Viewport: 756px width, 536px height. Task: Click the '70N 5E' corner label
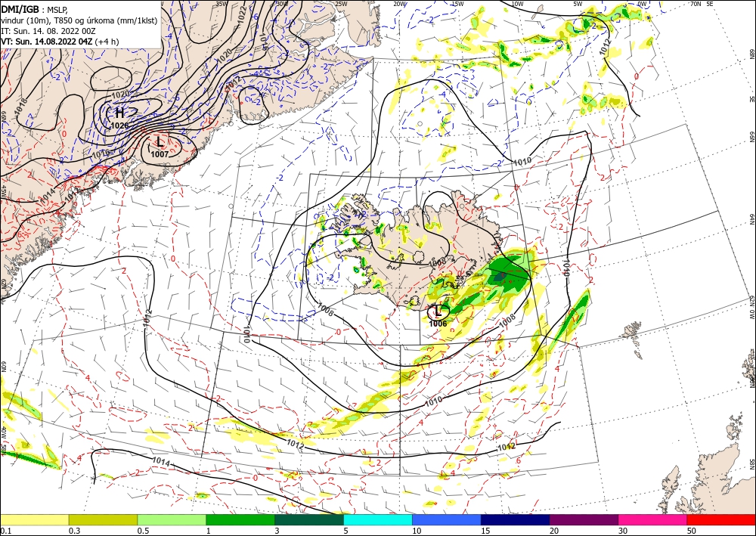point(702,3)
